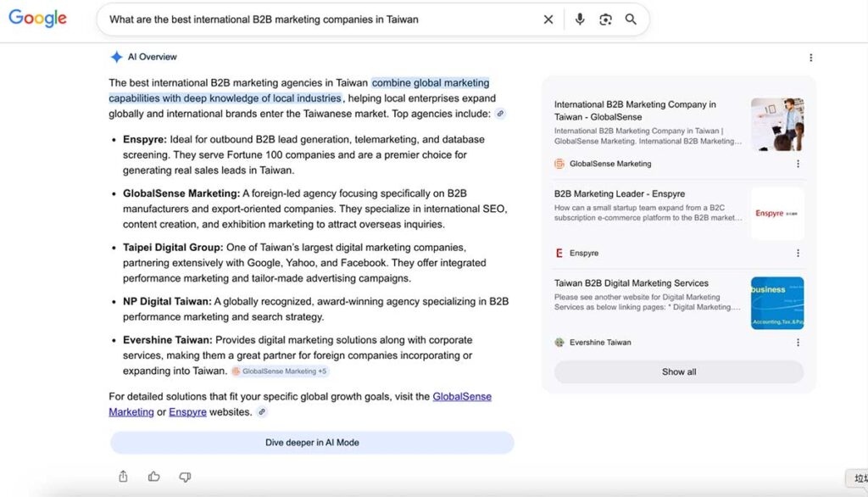Give thumbs down feedback

(x=185, y=477)
